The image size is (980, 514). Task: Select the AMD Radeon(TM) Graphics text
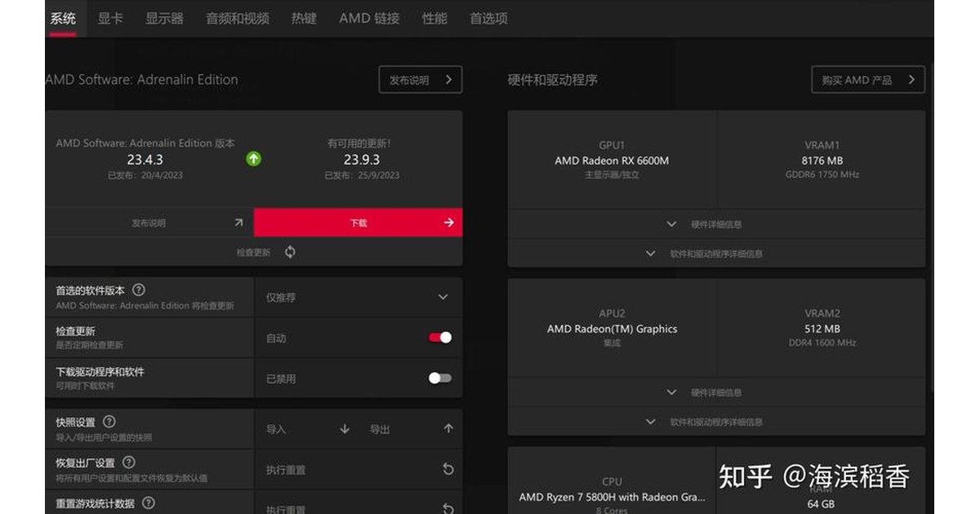[612, 329]
